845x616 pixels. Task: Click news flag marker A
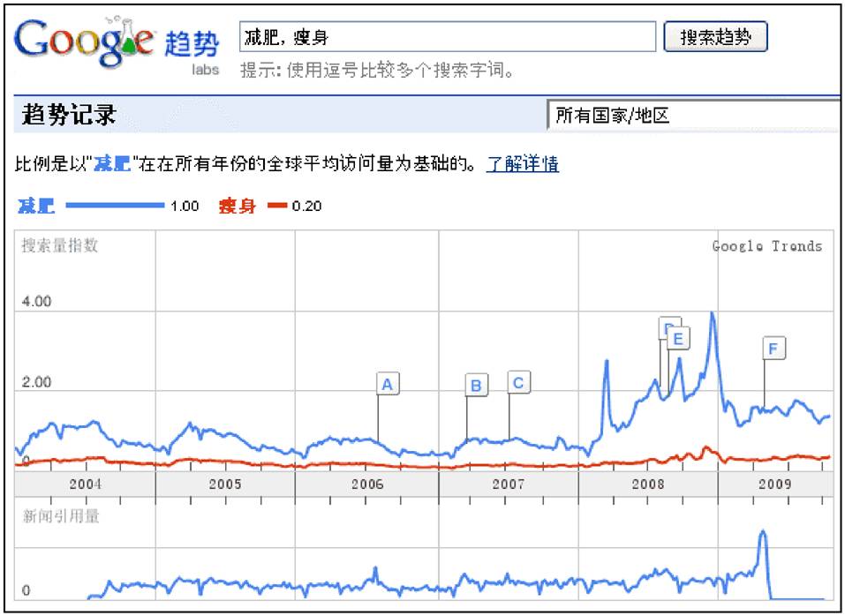click(x=387, y=384)
